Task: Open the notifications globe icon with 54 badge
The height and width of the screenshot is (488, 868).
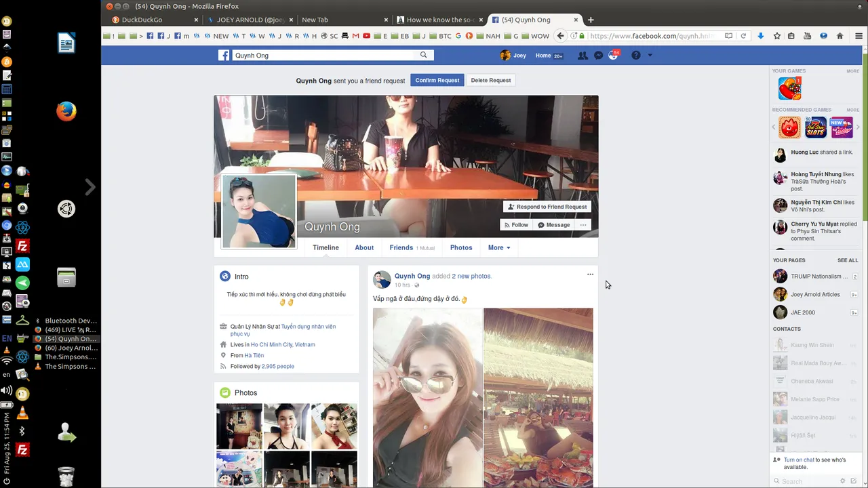Action: [x=614, y=55]
